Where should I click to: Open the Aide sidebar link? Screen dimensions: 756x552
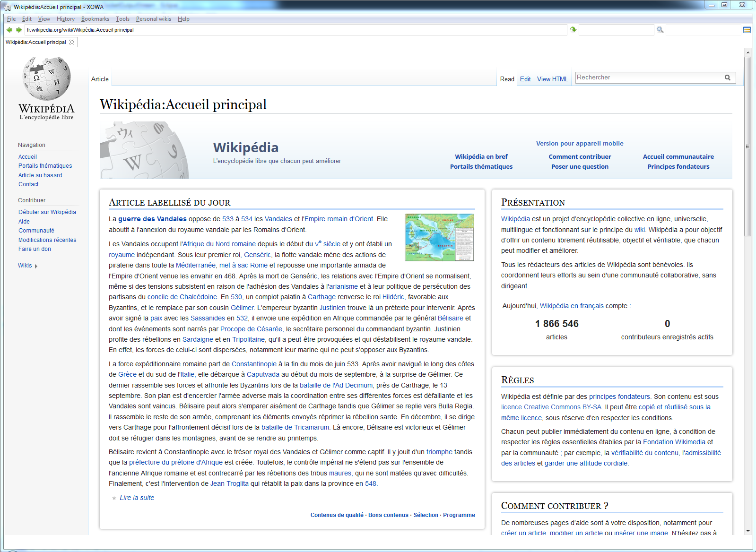pyautogui.click(x=24, y=222)
